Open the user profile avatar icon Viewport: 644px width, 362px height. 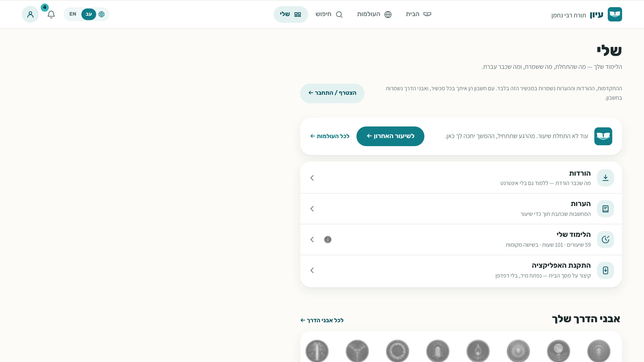click(x=30, y=14)
